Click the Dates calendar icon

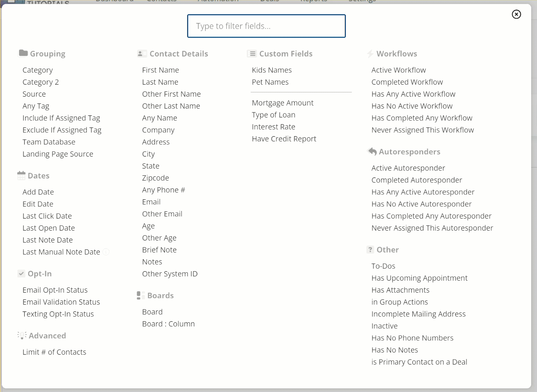tap(22, 176)
